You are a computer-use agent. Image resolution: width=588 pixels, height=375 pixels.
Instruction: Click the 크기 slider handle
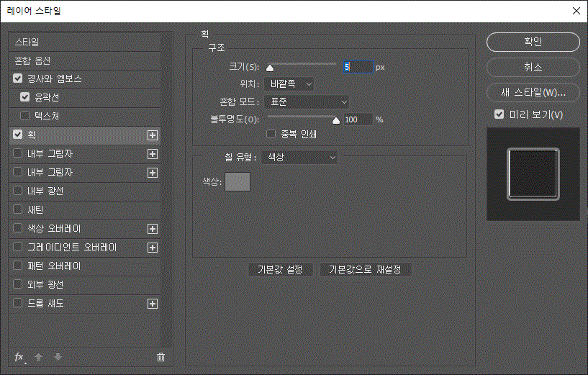click(x=270, y=68)
